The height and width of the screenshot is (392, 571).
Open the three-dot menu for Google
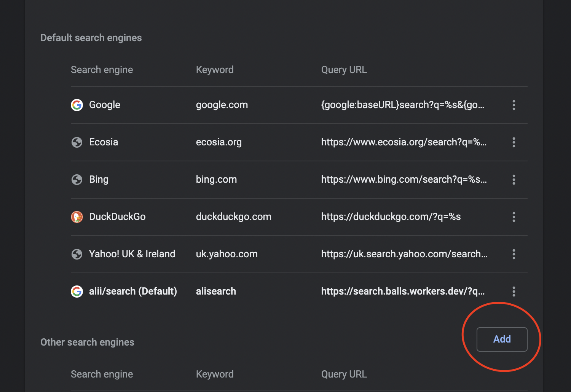[514, 105]
